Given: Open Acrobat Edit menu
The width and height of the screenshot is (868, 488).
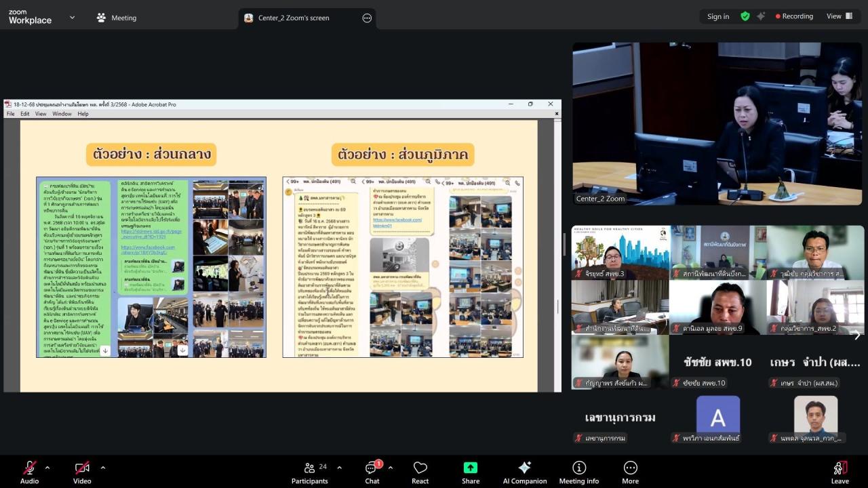Looking at the screenshot, I should (x=25, y=114).
